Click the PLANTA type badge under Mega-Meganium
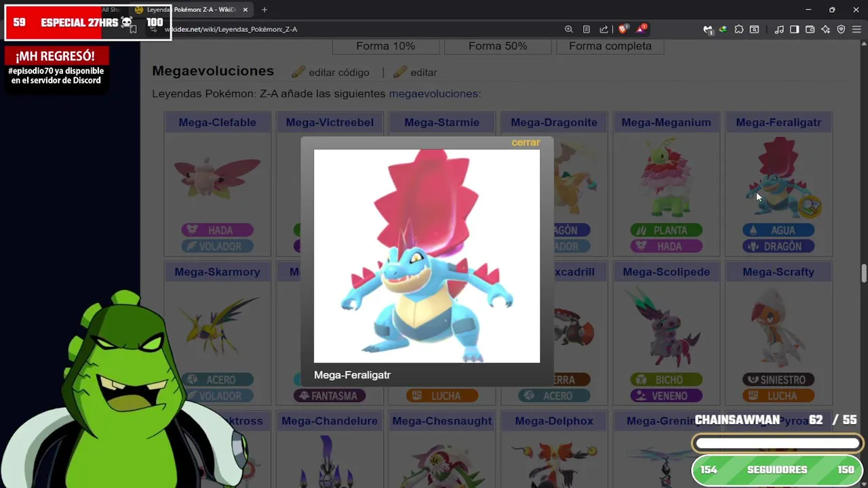The image size is (868, 488). 667,230
